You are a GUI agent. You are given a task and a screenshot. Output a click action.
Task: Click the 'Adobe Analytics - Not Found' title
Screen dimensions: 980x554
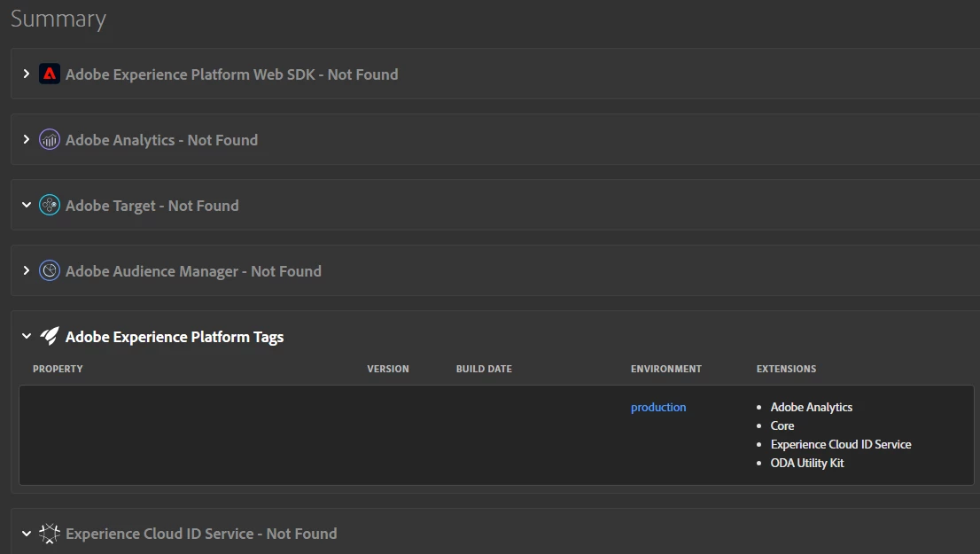point(162,140)
